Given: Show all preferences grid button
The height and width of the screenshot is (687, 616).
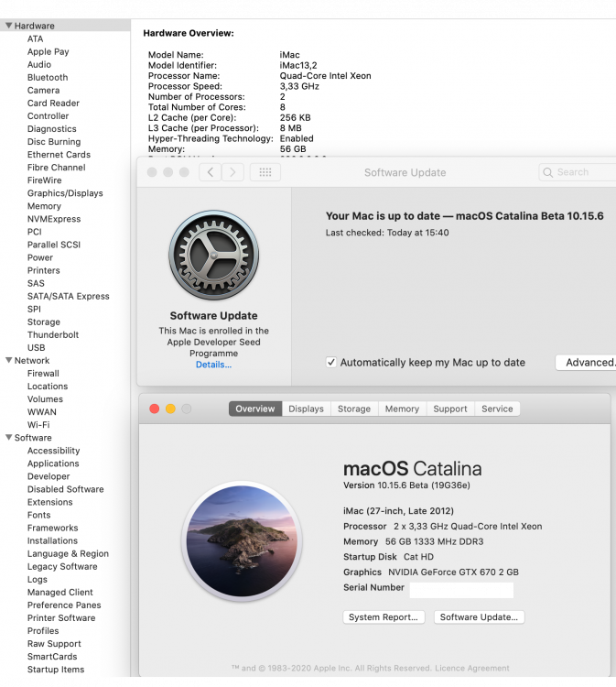Looking at the screenshot, I should (265, 172).
